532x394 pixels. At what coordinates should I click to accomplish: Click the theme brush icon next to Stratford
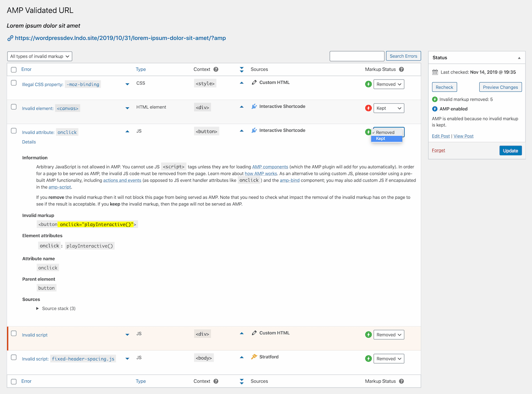(254, 357)
